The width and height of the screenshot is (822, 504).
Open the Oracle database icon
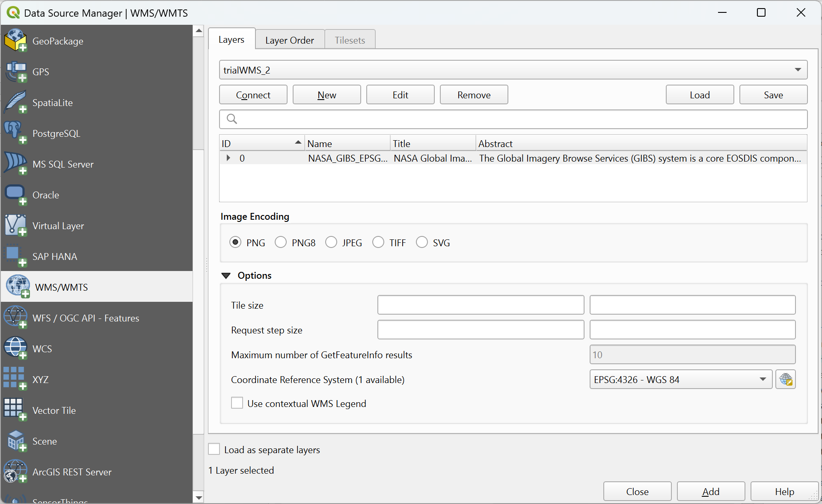pos(15,195)
